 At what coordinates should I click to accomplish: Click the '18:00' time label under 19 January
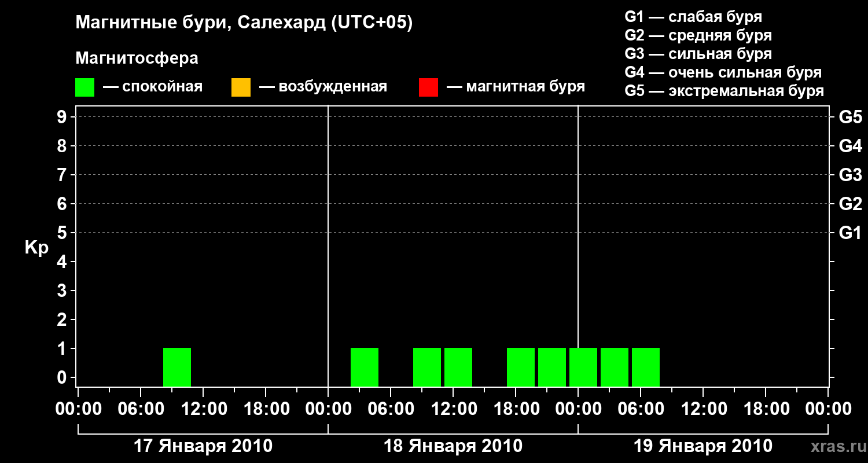tap(766, 409)
